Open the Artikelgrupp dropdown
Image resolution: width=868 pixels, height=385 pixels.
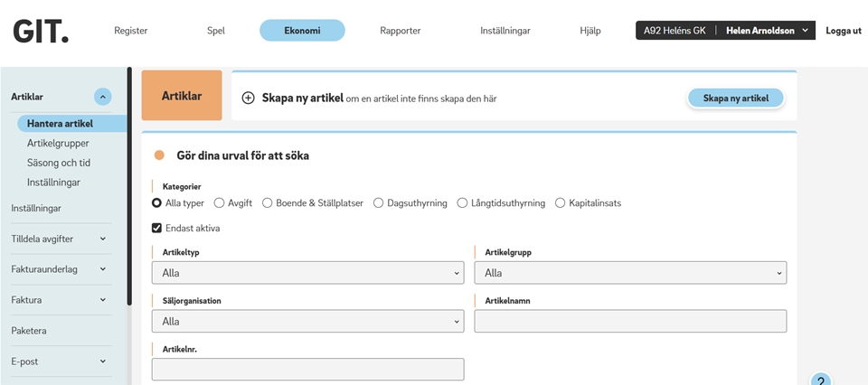pyautogui.click(x=630, y=273)
